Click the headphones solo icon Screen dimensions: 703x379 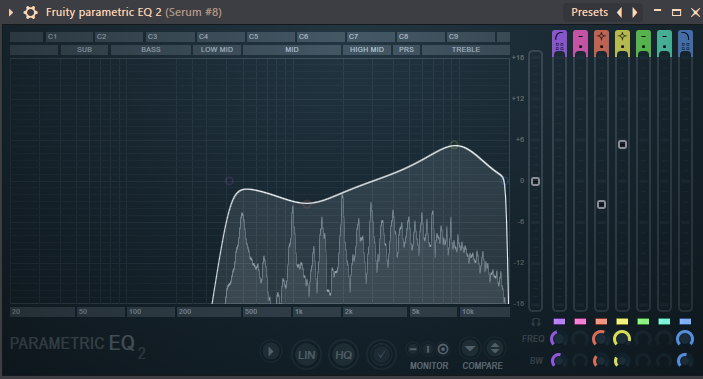(536, 322)
